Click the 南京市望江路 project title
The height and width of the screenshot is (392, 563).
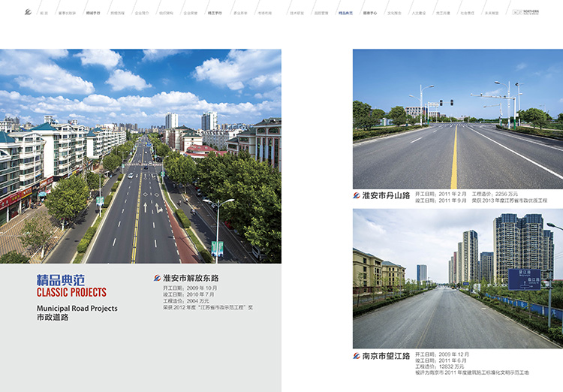386,355
